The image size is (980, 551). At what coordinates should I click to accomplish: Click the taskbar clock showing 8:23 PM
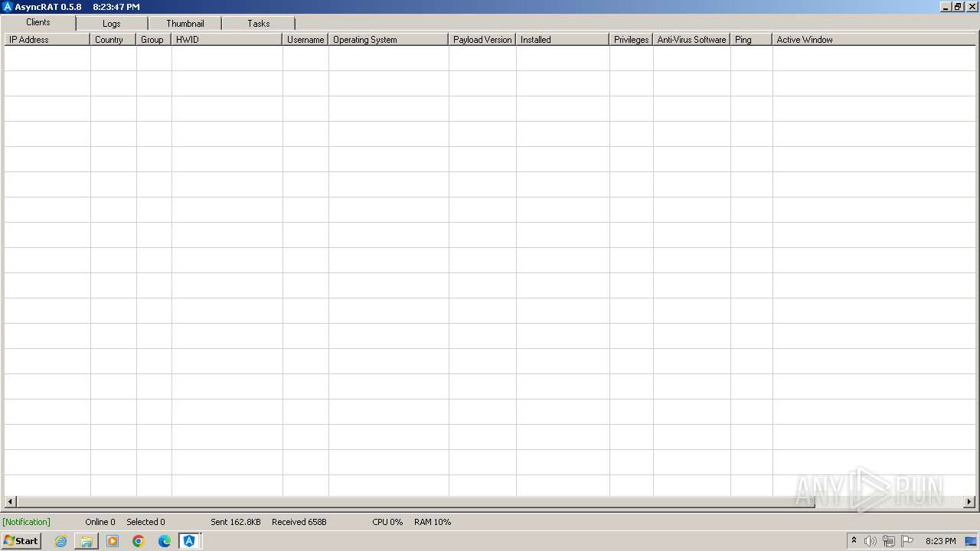coord(940,541)
